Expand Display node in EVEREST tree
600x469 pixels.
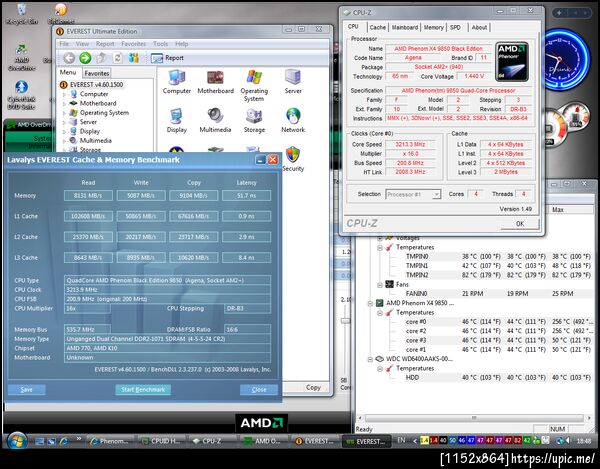point(64,132)
